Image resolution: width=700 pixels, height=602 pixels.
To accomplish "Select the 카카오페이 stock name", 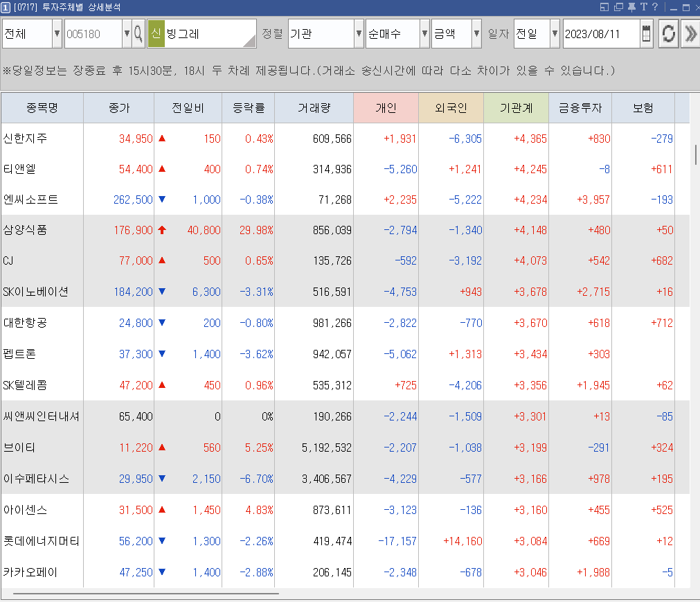I will click(30, 572).
